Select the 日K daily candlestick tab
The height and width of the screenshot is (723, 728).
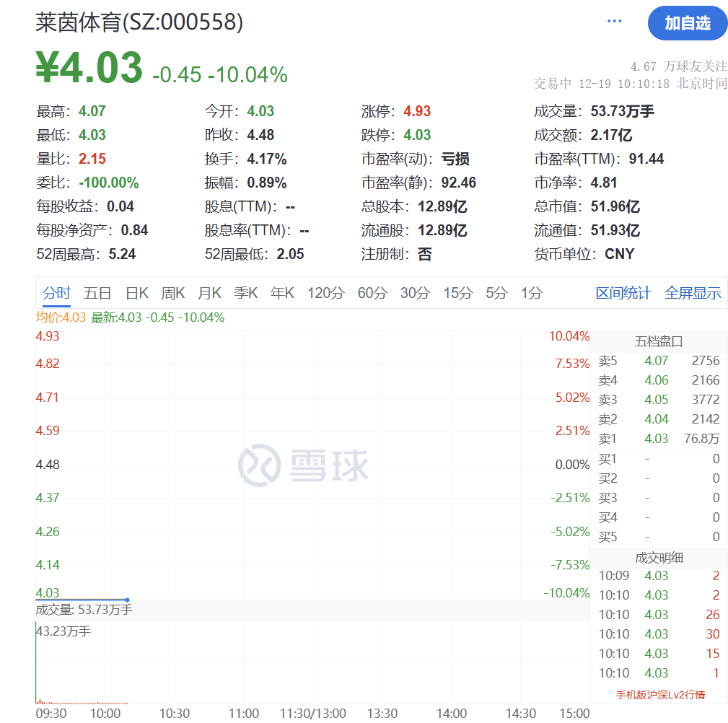pyautogui.click(x=136, y=293)
